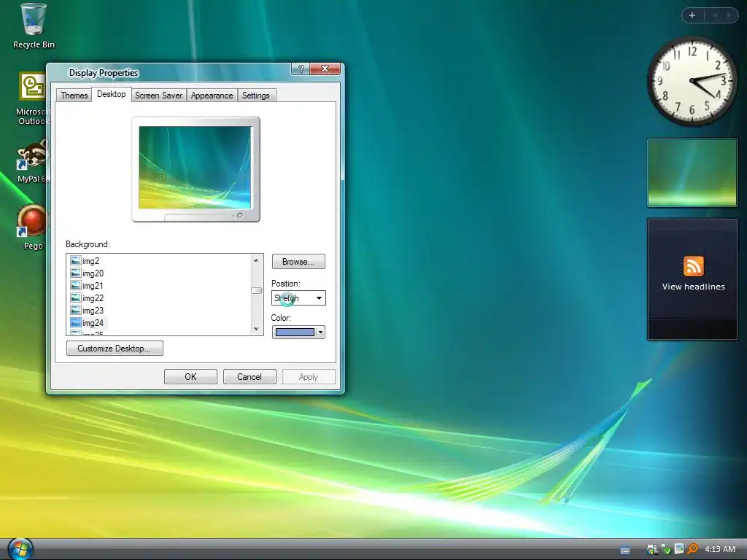Select img21 in the Background list

[x=93, y=286]
